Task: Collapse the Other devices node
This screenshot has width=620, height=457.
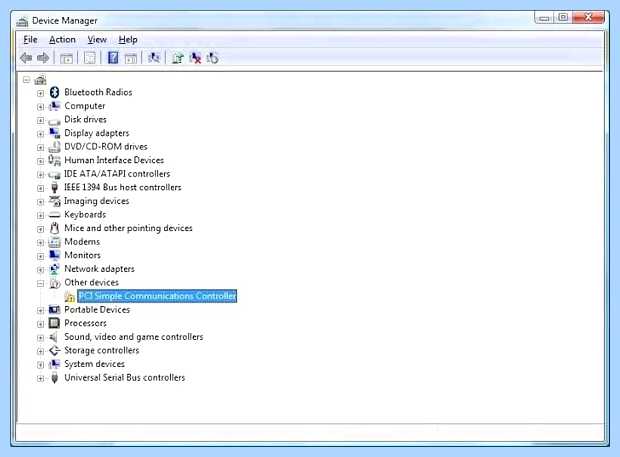Action: 40,283
